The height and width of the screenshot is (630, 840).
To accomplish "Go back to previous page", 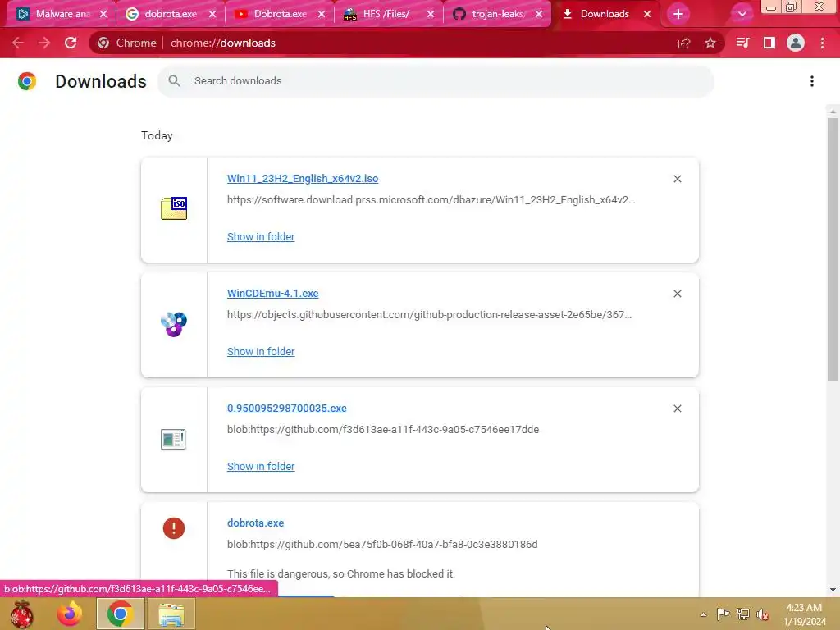I will (x=18, y=43).
